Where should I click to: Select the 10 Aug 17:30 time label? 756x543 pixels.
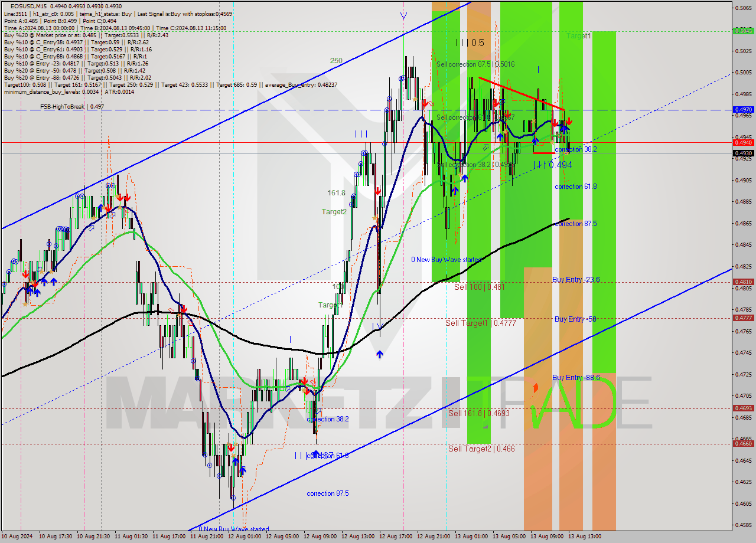coord(56,537)
